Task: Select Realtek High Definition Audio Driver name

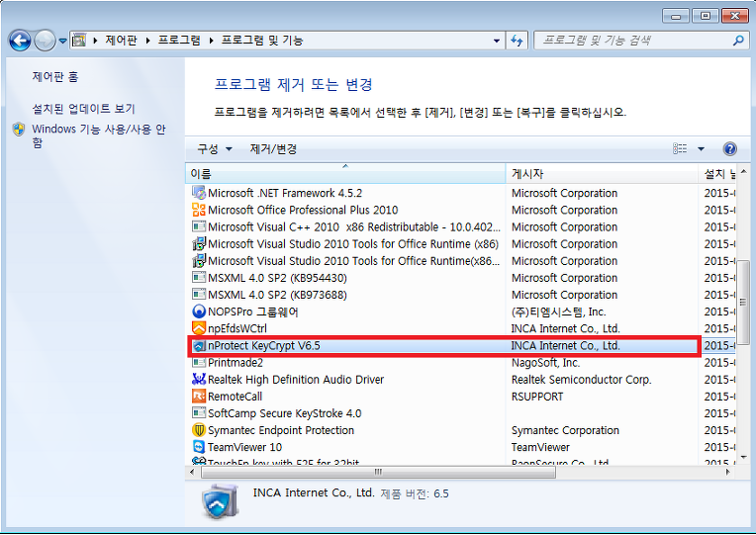Action: click(x=296, y=380)
